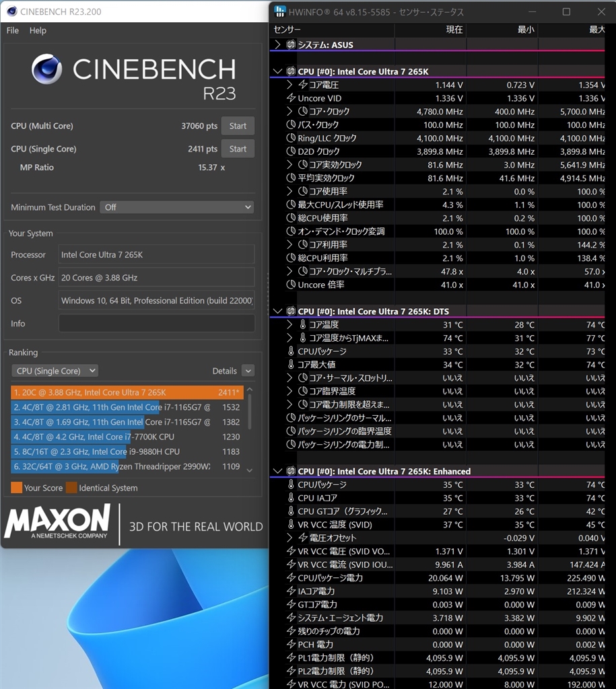Open the ranking Details dropdown arrow
The image size is (616, 689).
click(x=248, y=371)
